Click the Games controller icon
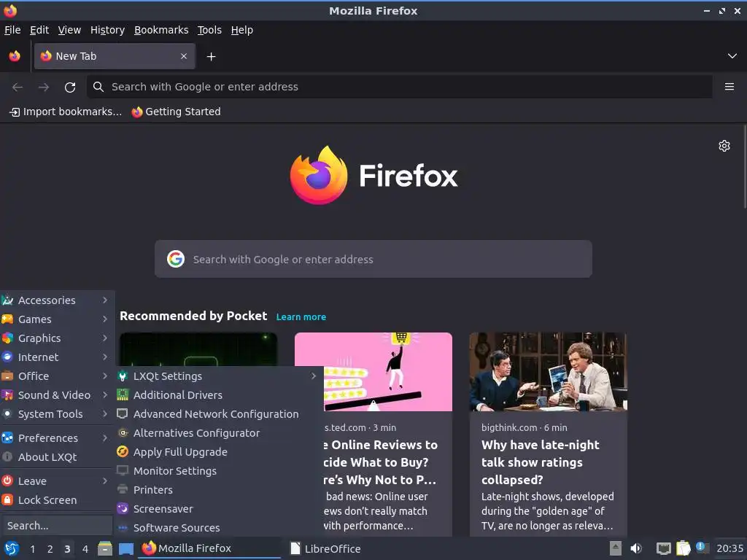747x560 pixels. pyautogui.click(x=7, y=319)
